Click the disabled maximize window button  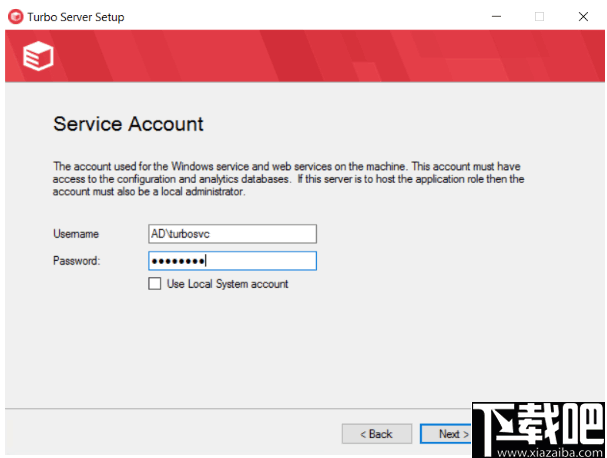tap(539, 17)
